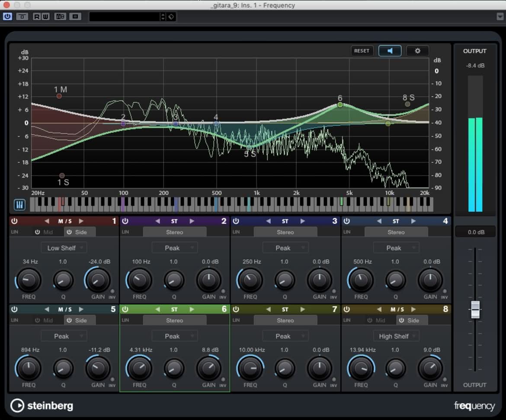Click band 6 right arrow for channel mode
This screenshot has height=420, width=506.
(x=192, y=309)
